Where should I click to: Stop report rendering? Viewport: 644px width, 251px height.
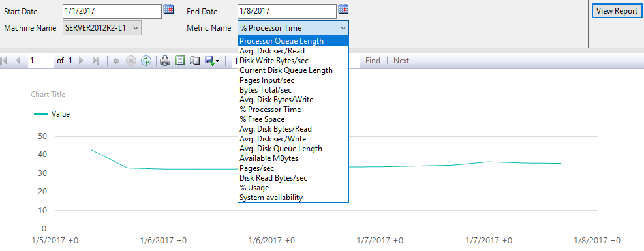(x=130, y=61)
